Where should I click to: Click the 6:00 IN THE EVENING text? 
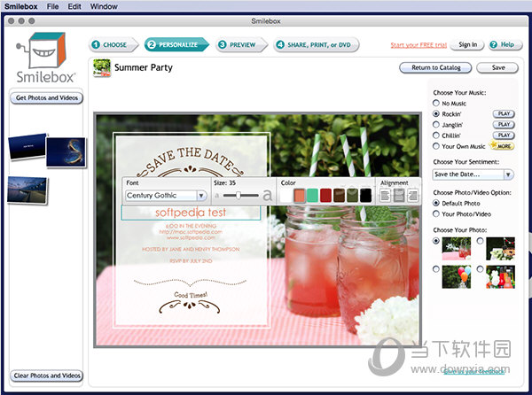point(191,226)
